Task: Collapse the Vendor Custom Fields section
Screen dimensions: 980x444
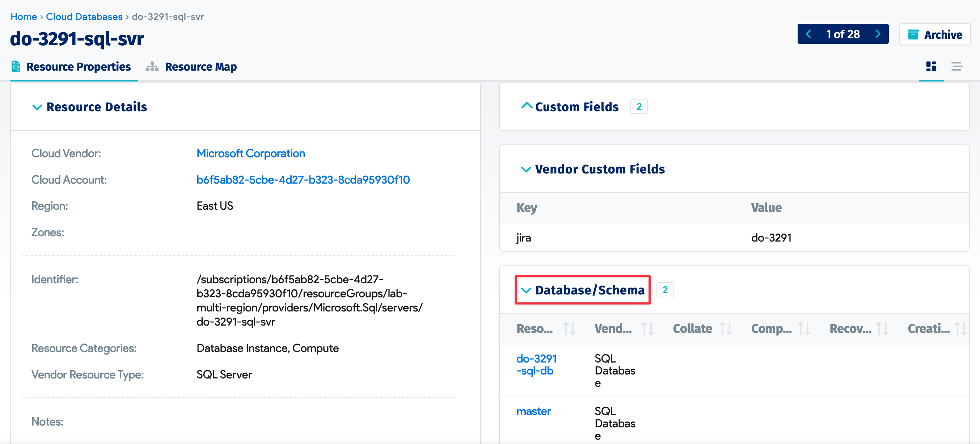Action: [x=526, y=169]
